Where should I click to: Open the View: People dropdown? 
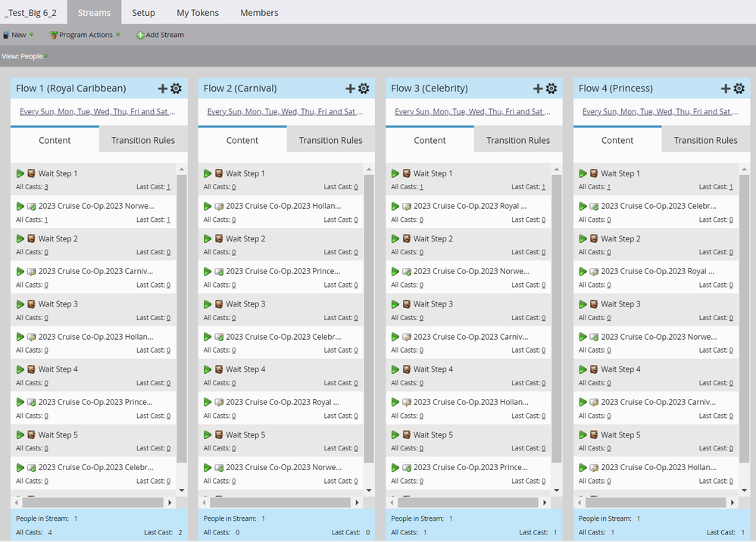(x=24, y=56)
